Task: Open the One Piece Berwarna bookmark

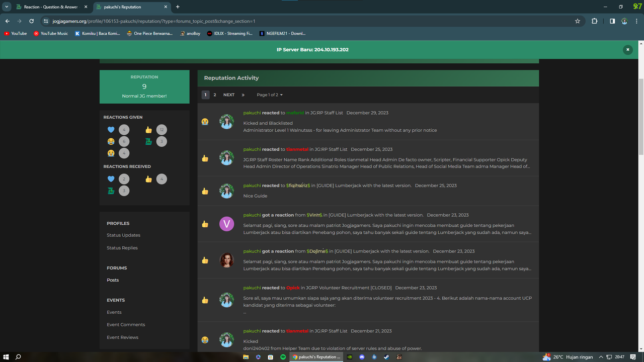Action: 150,34
